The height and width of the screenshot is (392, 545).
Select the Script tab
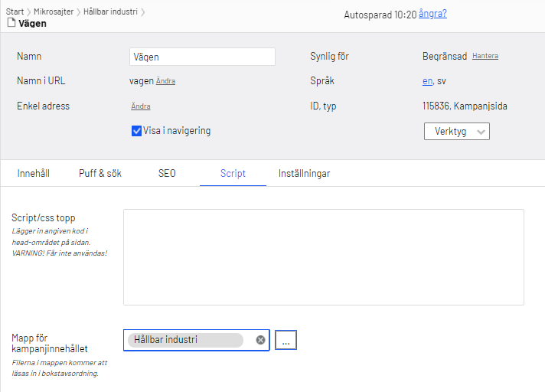click(233, 174)
